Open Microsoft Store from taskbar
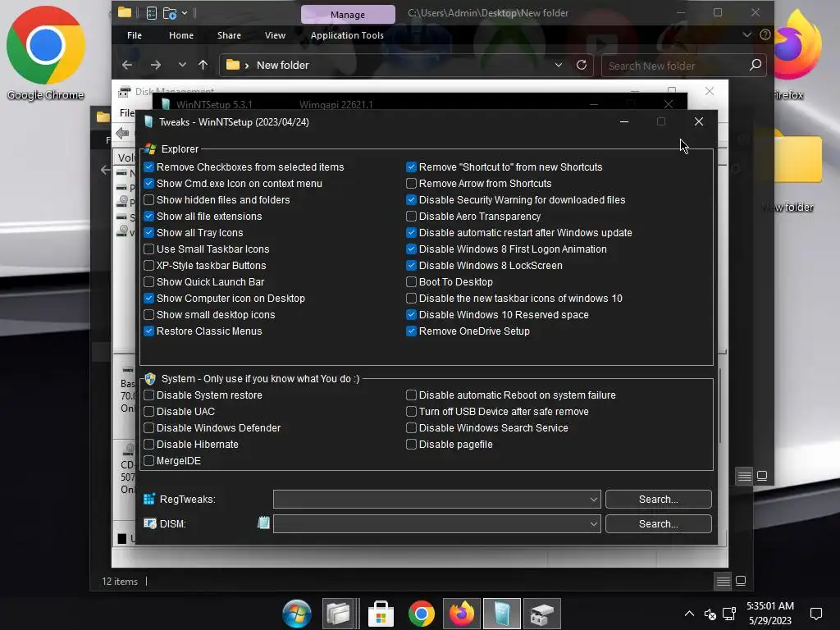The width and height of the screenshot is (840, 630). 381,614
